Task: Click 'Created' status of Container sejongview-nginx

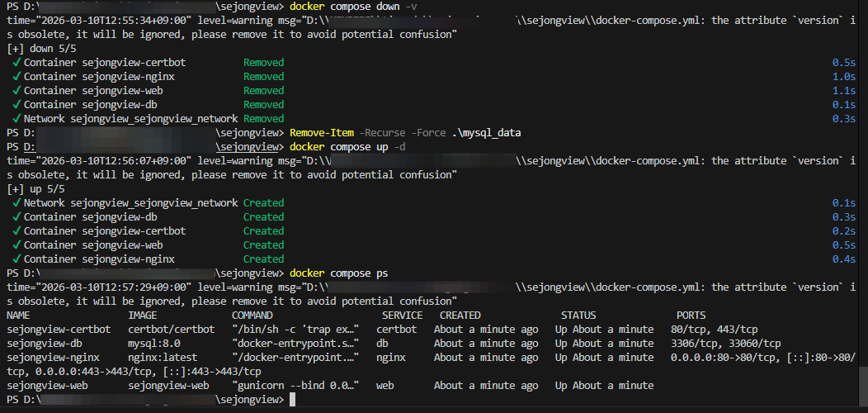Action: point(263,259)
